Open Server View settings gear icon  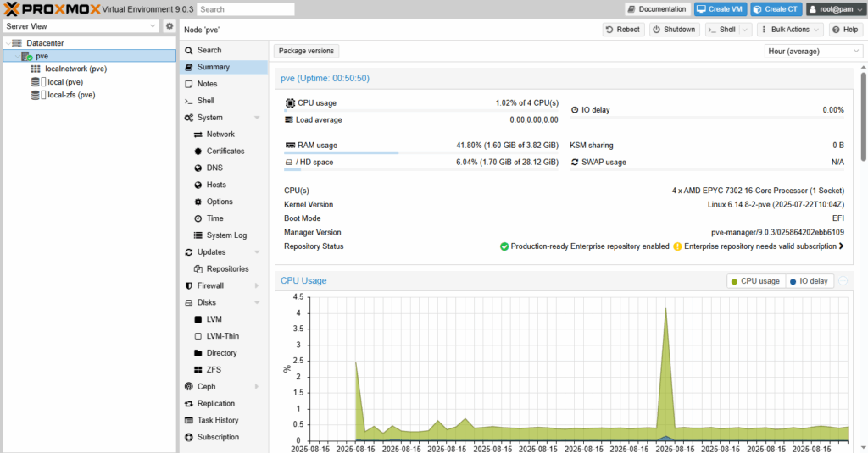point(170,26)
